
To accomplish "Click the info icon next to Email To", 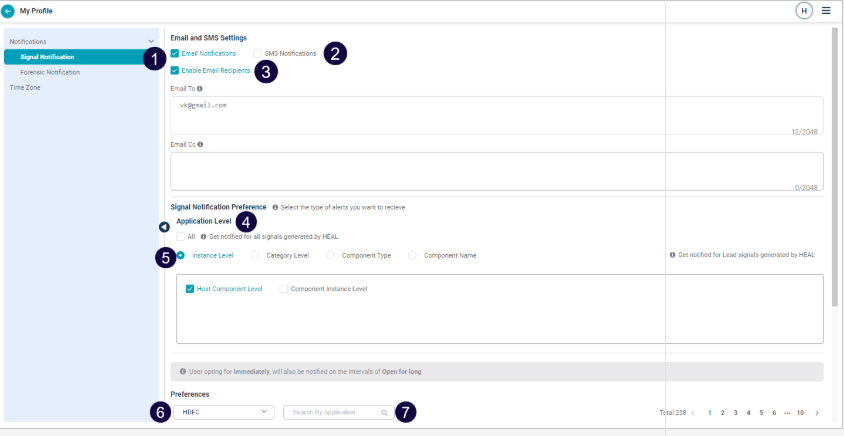I will pyautogui.click(x=200, y=89).
